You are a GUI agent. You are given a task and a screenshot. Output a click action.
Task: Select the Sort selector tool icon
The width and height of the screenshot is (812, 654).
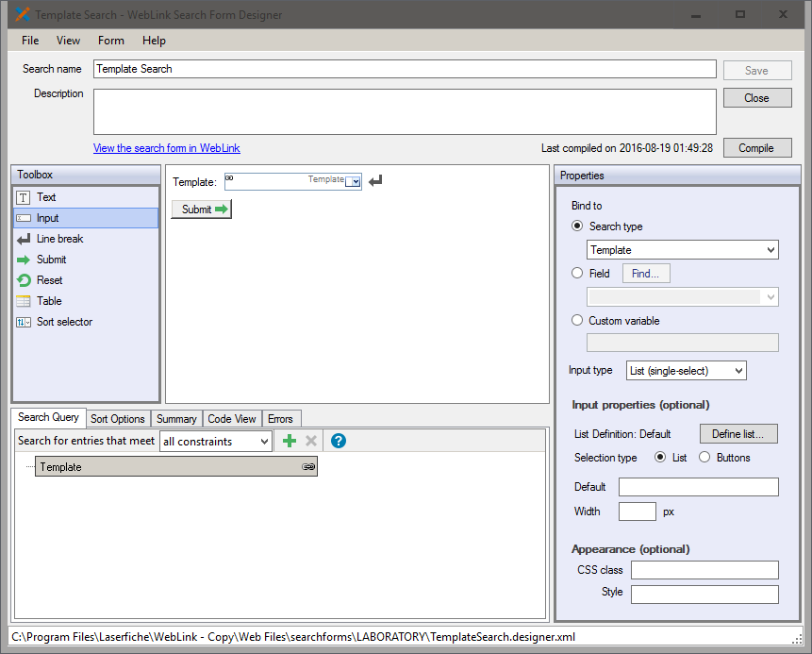[24, 322]
